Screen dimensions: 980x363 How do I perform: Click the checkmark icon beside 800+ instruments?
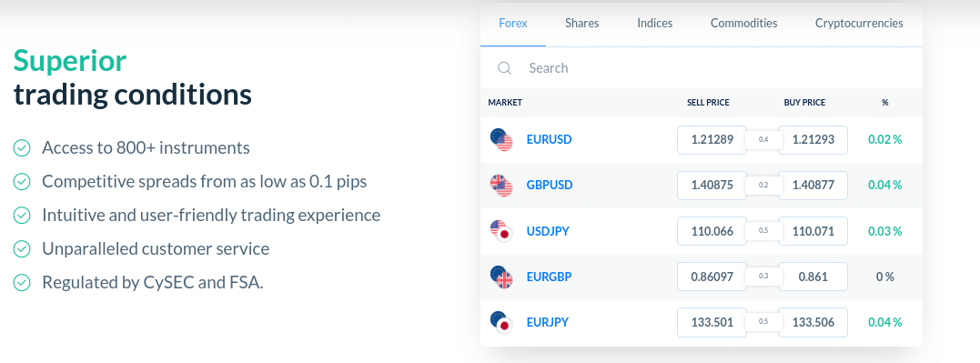22,148
